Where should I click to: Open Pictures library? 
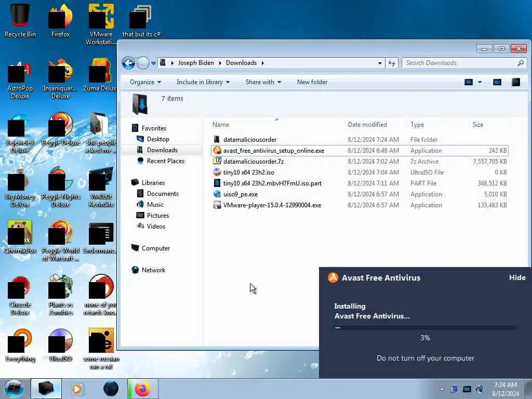pos(158,215)
